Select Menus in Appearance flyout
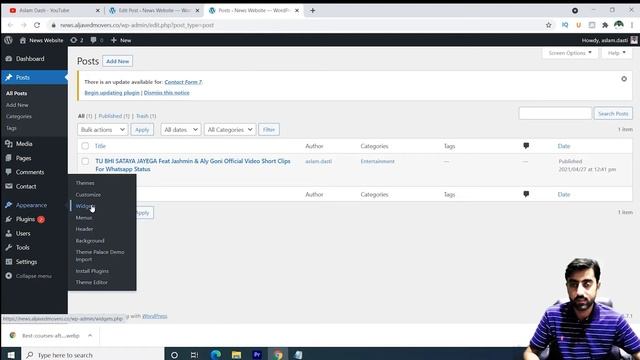This screenshot has height=360, width=640. point(84,218)
